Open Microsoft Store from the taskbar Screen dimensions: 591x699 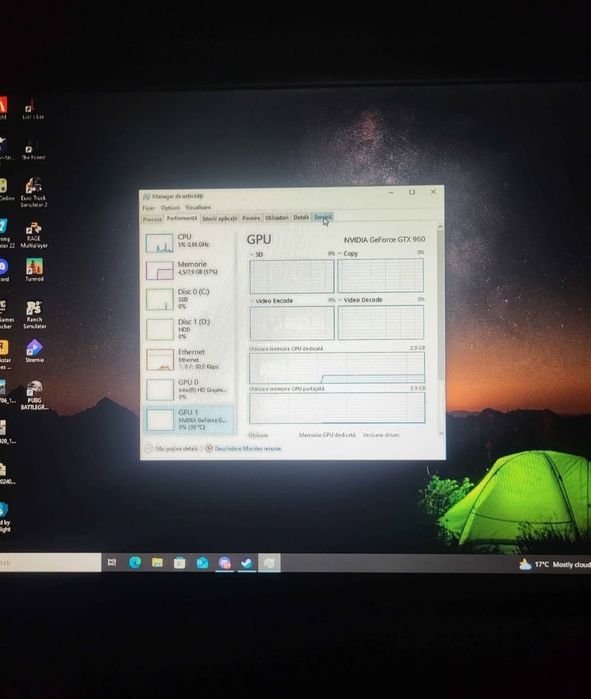[x=179, y=563]
